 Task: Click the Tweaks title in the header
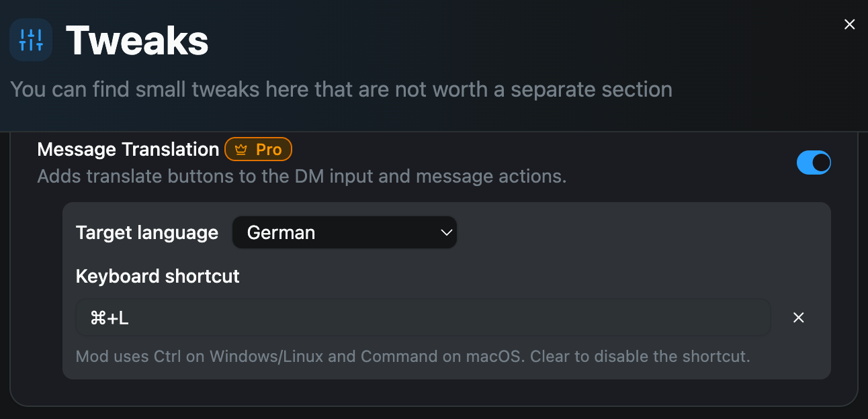point(136,40)
